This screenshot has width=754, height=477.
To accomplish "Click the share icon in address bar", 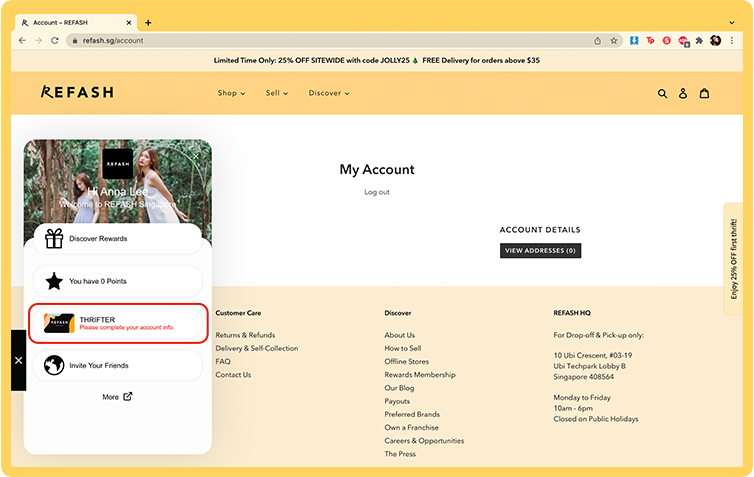I will tap(597, 41).
